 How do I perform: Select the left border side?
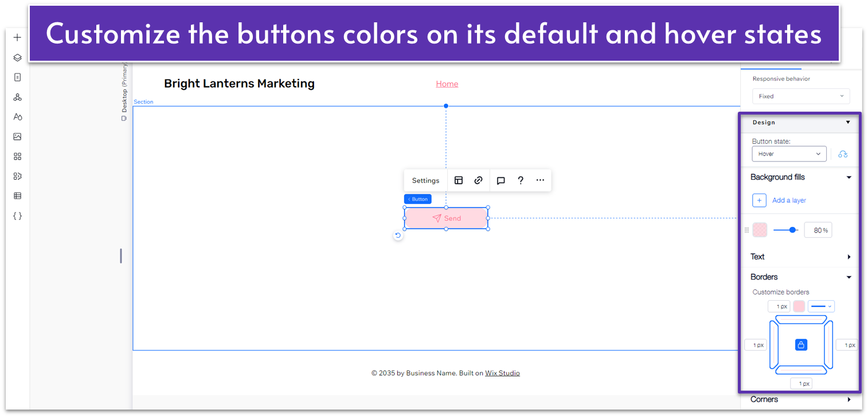click(x=774, y=345)
